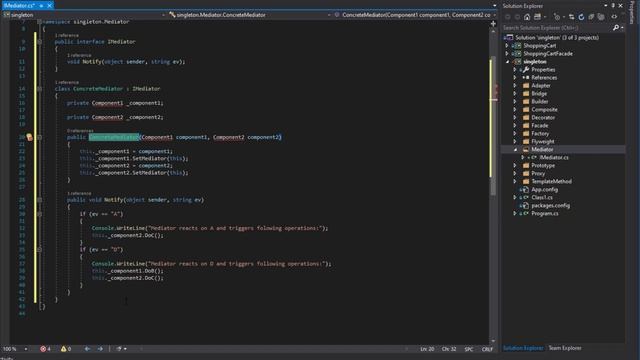Click the Back navigation icon in Solution Explorer

coord(508,17)
